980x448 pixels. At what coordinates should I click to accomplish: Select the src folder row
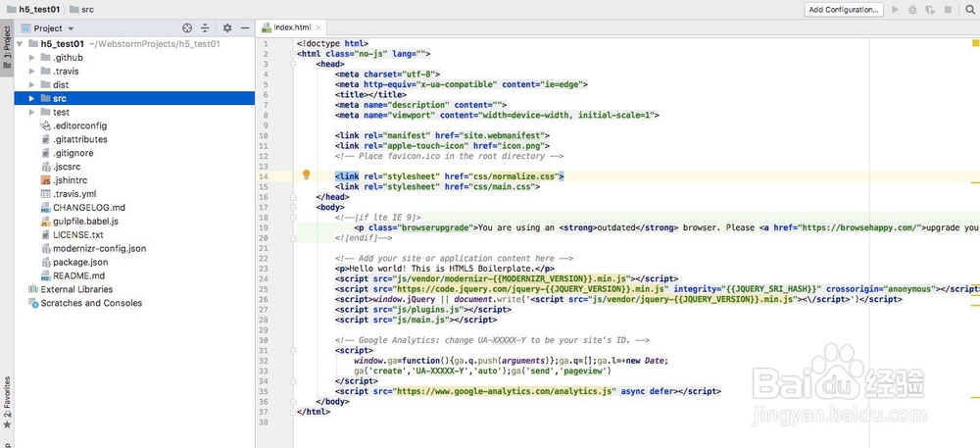tap(134, 99)
